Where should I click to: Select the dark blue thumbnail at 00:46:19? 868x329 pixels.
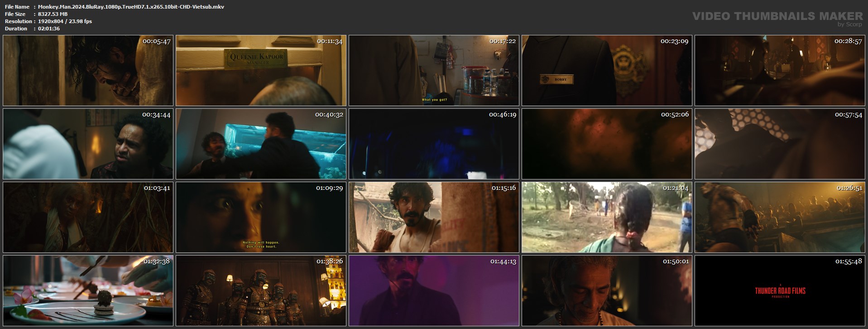434,144
